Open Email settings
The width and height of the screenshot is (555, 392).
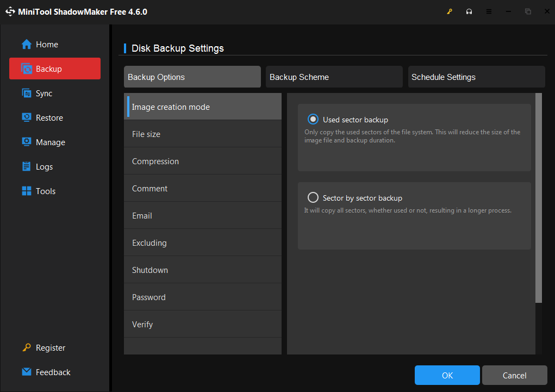pyautogui.click(x=203, y=216)
